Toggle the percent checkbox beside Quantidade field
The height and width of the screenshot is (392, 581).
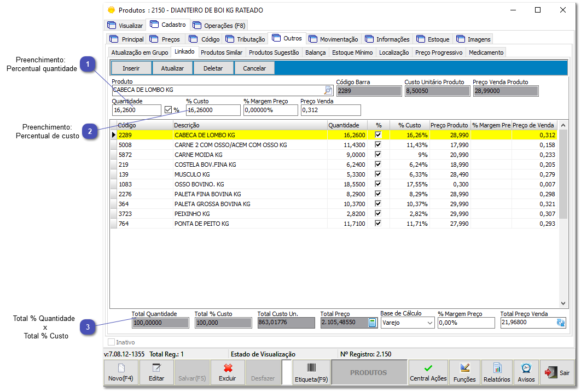169,110
